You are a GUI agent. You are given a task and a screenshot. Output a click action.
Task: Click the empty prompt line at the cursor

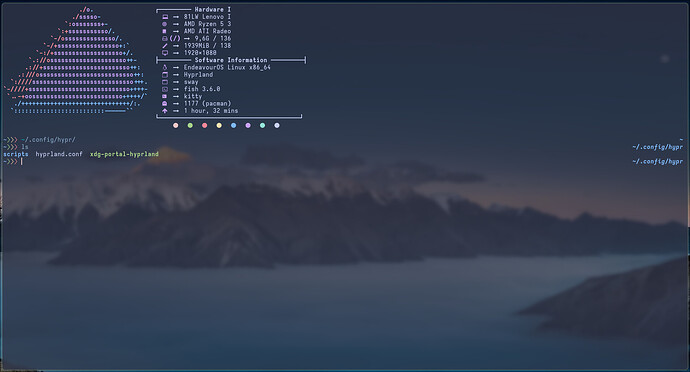343,162
